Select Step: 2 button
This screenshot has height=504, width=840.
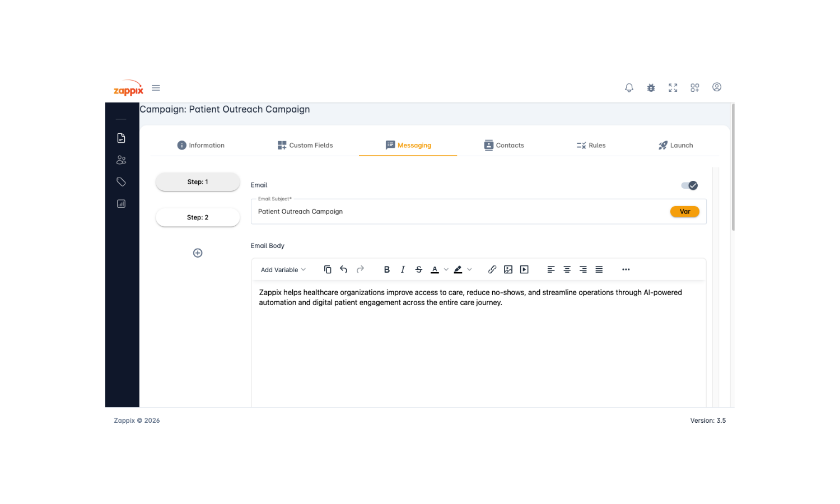click(198, 217)
